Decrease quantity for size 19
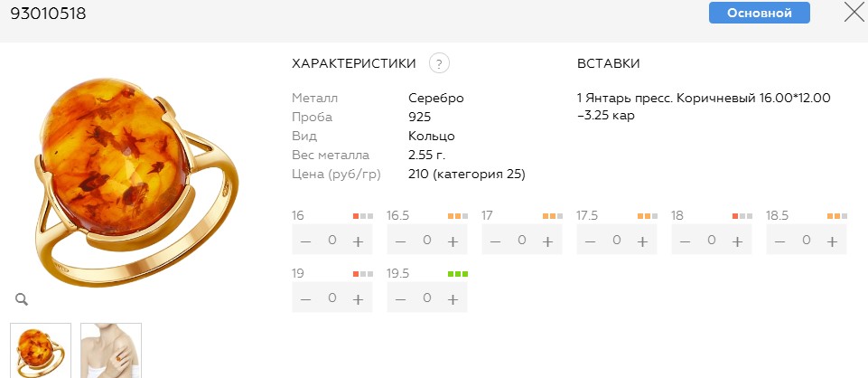The height and width of the screenshot is (378, 868). [x=307, y=298]
